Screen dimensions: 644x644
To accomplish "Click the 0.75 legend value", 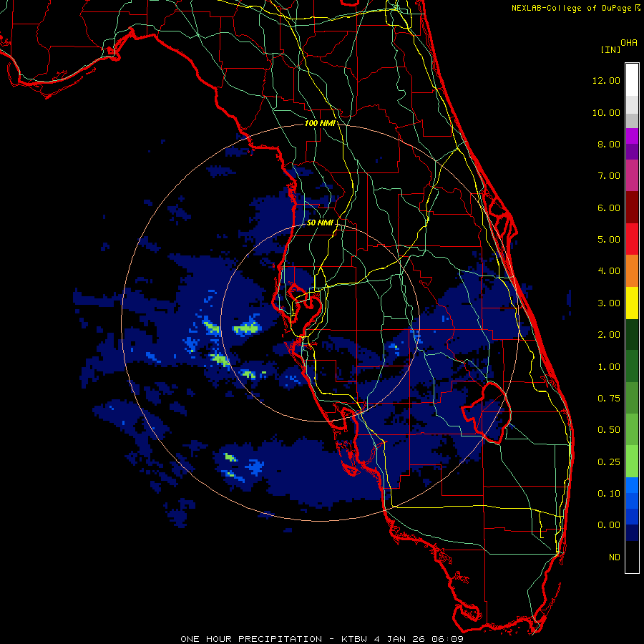I will click(x=609, y=399).
